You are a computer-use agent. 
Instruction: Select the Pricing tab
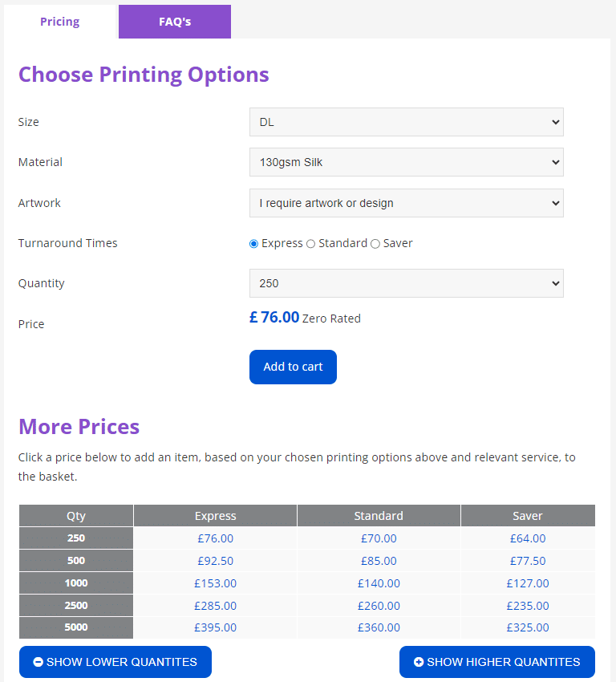point(60,22)
